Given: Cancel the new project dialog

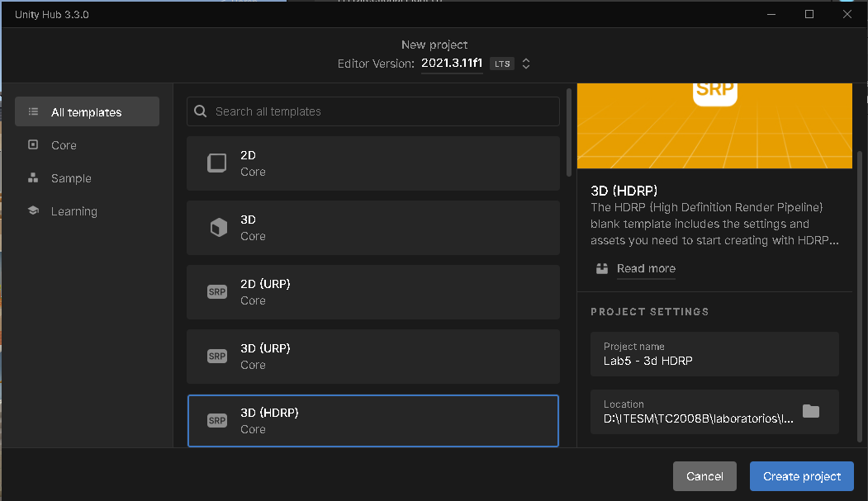Looking at the screenshot, I should coord(704,476).
